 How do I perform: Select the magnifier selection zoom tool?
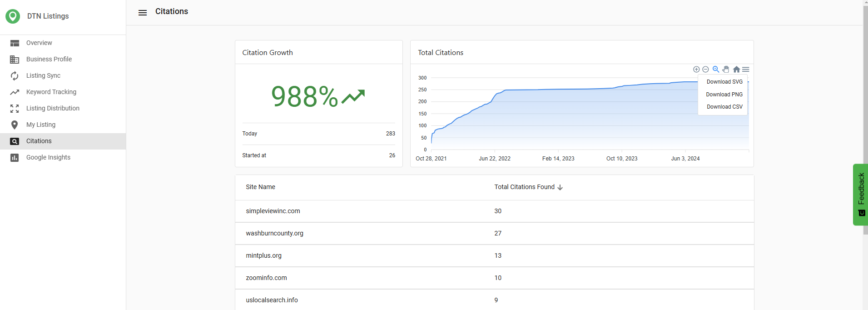pos(716,70)
